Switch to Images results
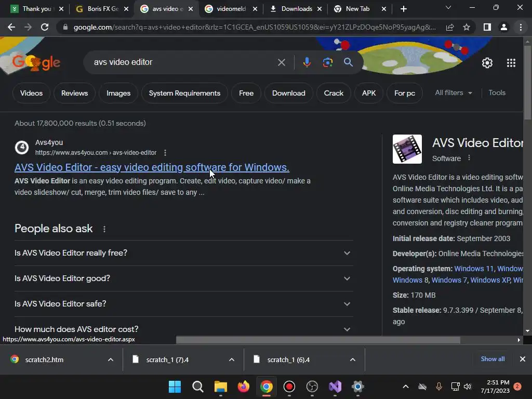 [x=118, y=93]
